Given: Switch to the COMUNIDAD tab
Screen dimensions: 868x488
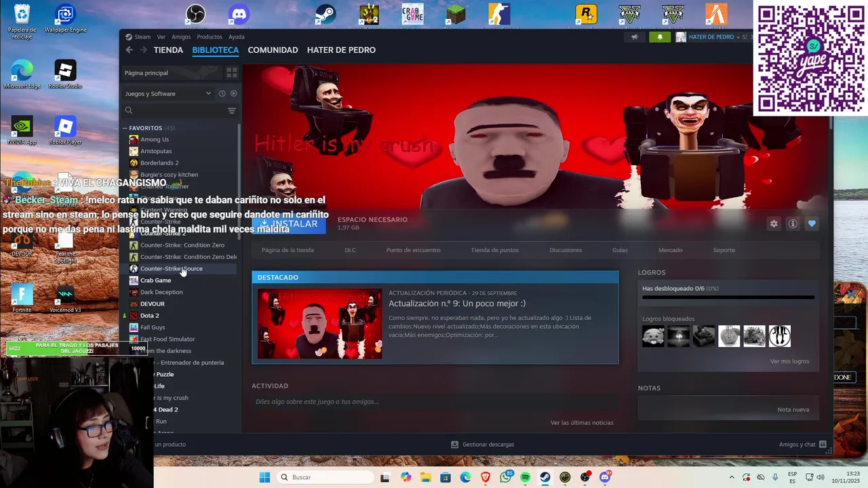Looking at the screenshot, I should pos(273,50).
